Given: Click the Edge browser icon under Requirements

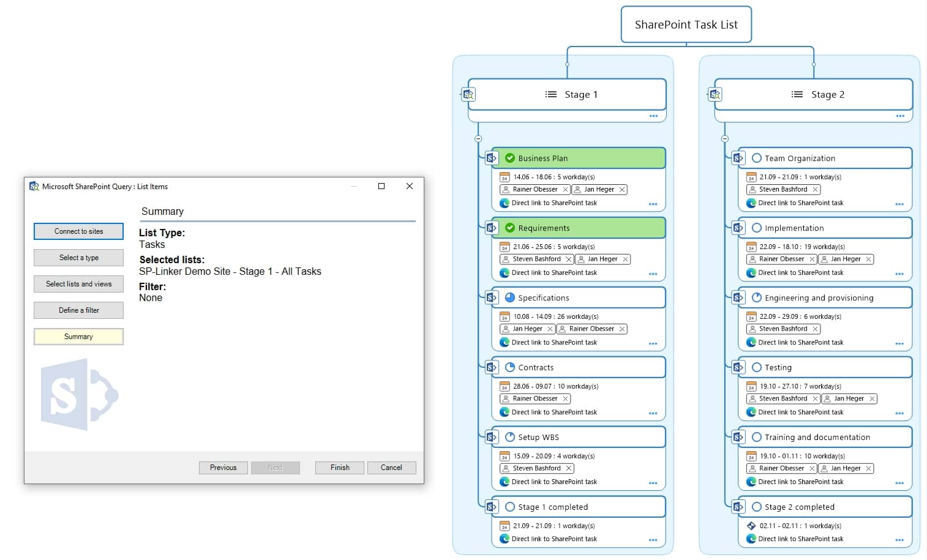Looking at the screenshot, I should pos(505,273).
